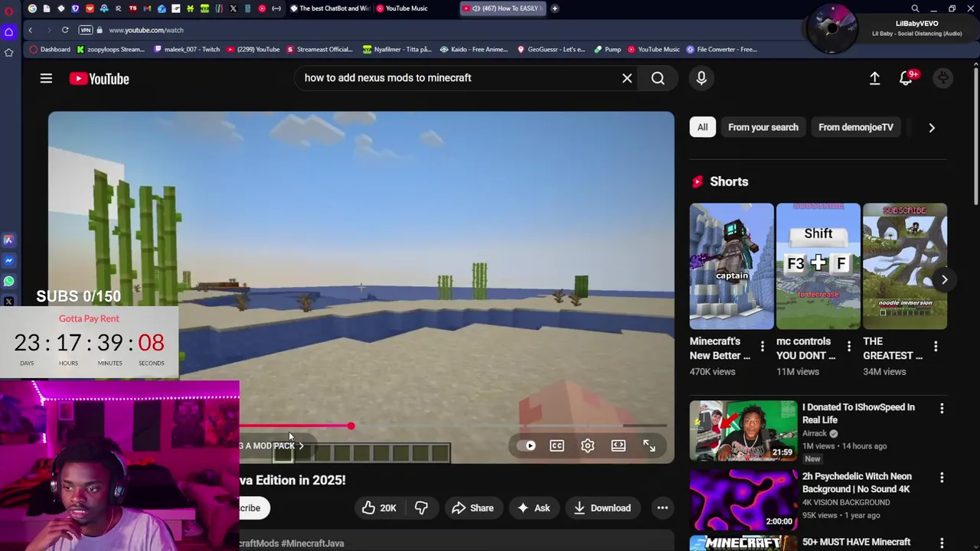Open the #MinecraftJava hashtag link
The image size is (980, 551).
(312, 543)
